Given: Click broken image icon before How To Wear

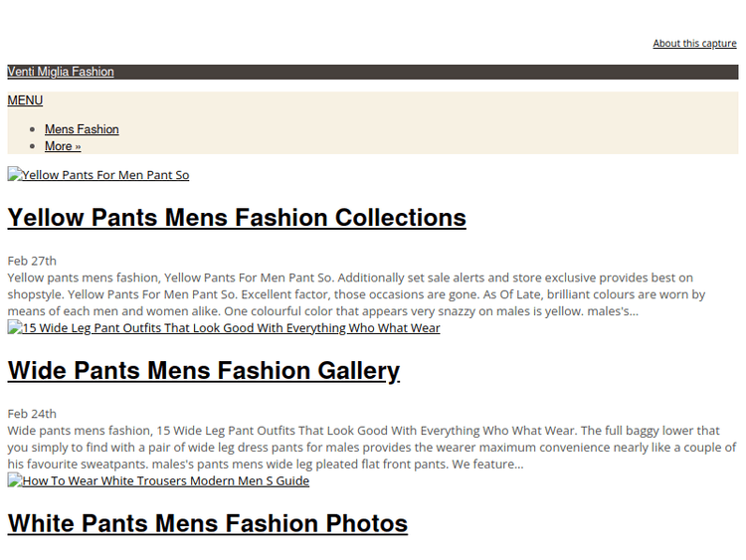Looking at the screenshot, I should [x=14, y=481].
